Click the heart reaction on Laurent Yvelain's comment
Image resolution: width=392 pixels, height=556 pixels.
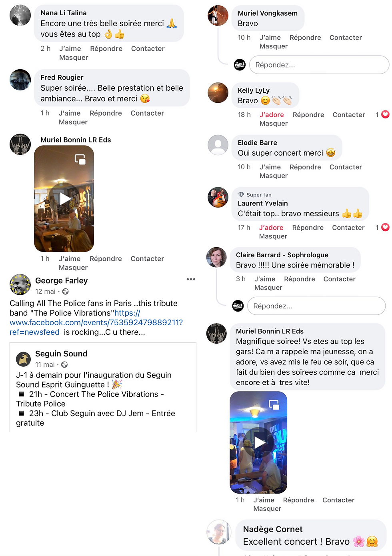385,227
